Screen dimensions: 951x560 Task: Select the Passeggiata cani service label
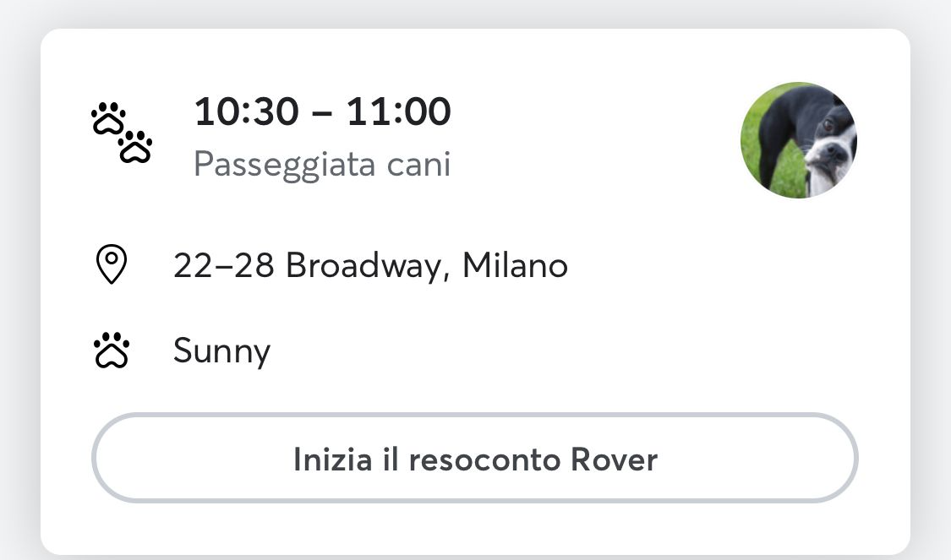tap(322, 165)
